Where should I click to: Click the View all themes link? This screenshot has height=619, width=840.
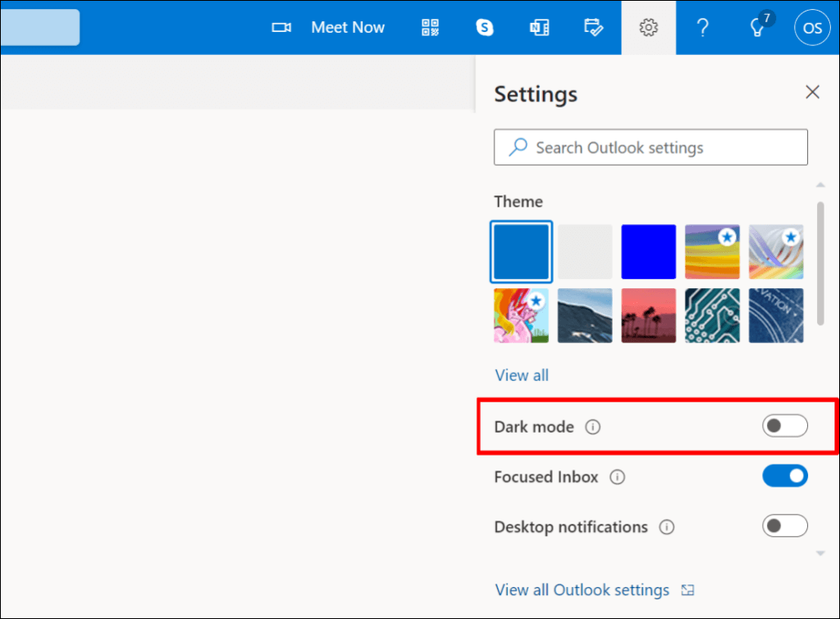click(x=522, y=375)
